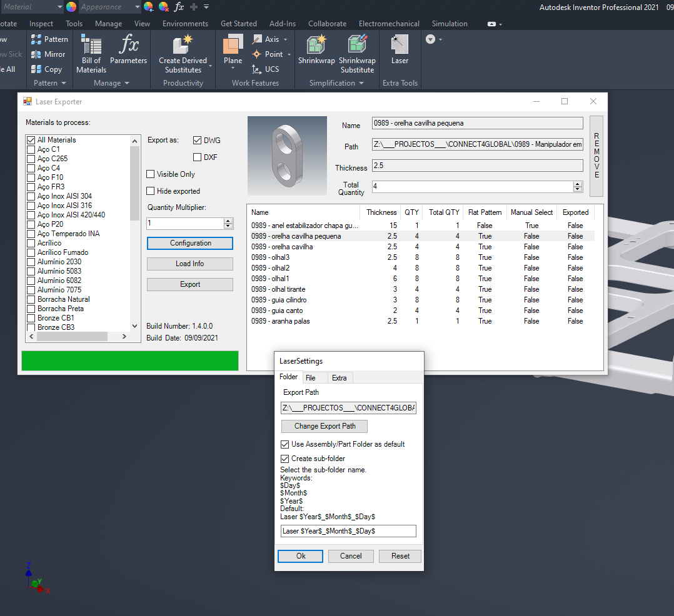Click the appearance color wheel icon by Material
674x616 pixels.
(71, 6)
